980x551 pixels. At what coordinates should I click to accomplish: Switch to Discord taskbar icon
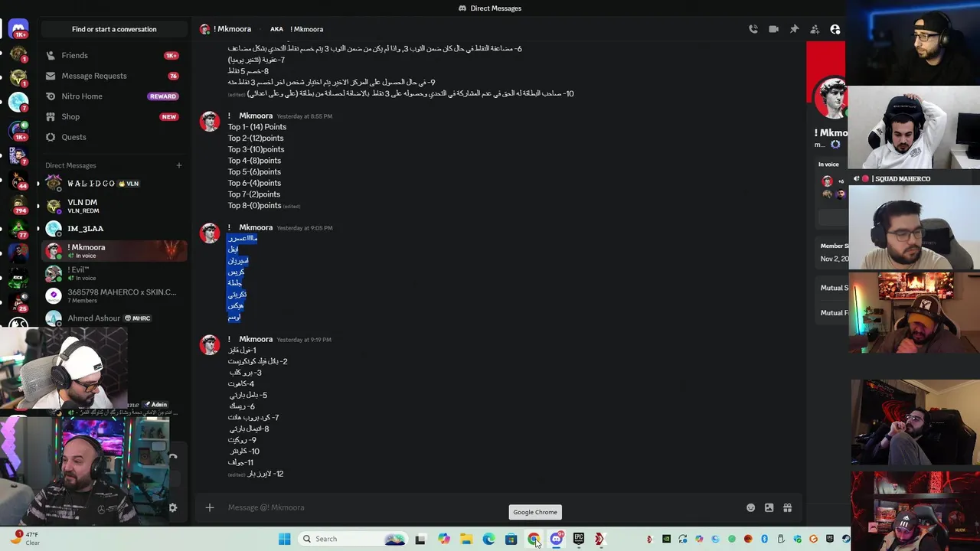(x=557, y=539)
